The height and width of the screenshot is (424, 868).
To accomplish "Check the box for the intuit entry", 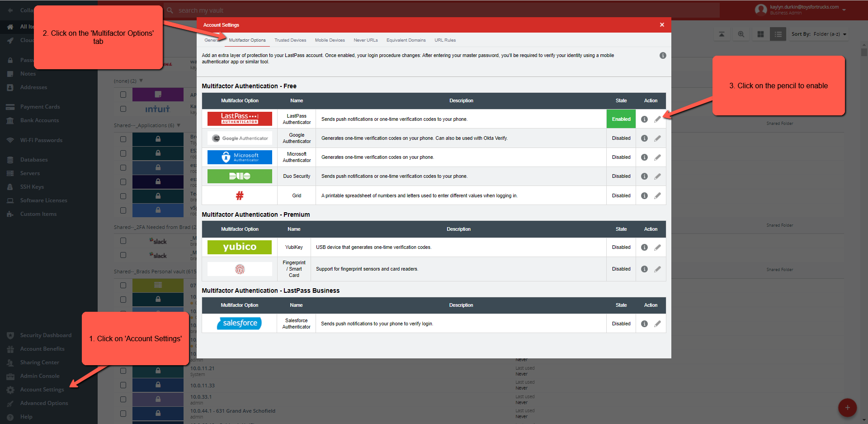I will tap(123, 109).
